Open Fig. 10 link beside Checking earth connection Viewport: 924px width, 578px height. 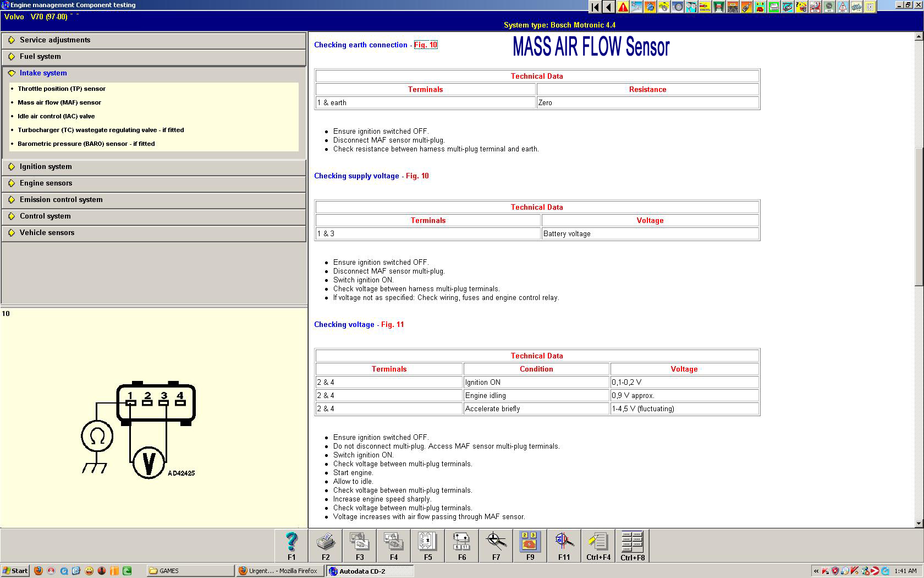(x=426, y=45)
